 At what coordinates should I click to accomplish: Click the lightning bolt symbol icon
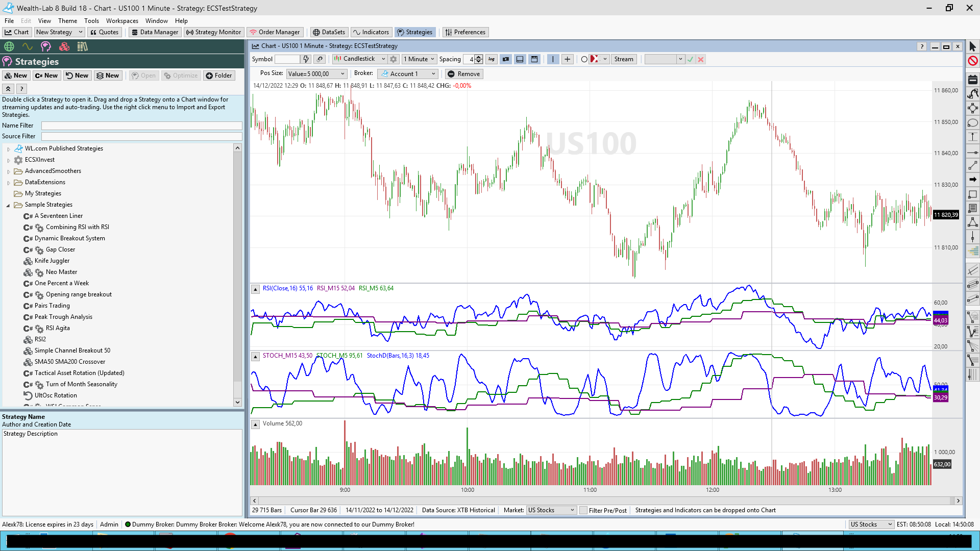(x=305, y=59)
